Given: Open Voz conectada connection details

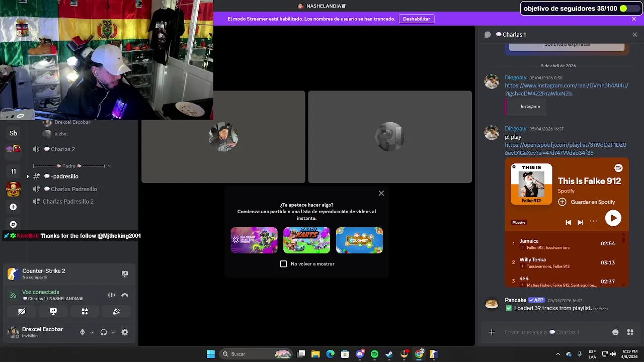Looking at the screenshot, I should (x=41, y=292).
